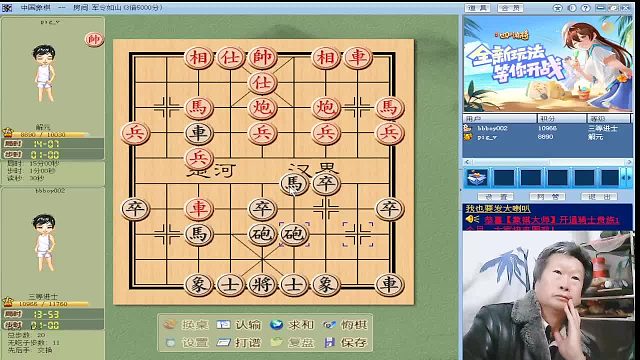The height and width of the screenshot is (360, 640).
Task: Click the announcement speaker icon
Action: pyautogui.click(x=473, y=220)
